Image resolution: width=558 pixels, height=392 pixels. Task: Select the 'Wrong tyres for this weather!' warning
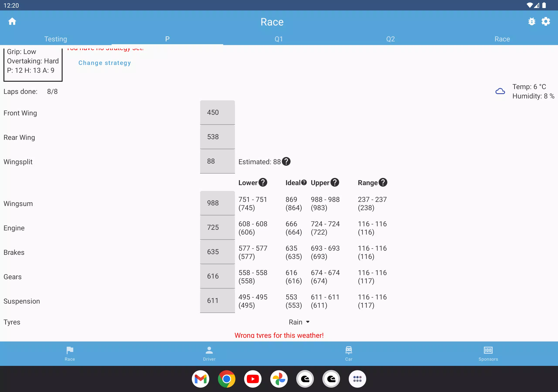(x=279, y=335)
